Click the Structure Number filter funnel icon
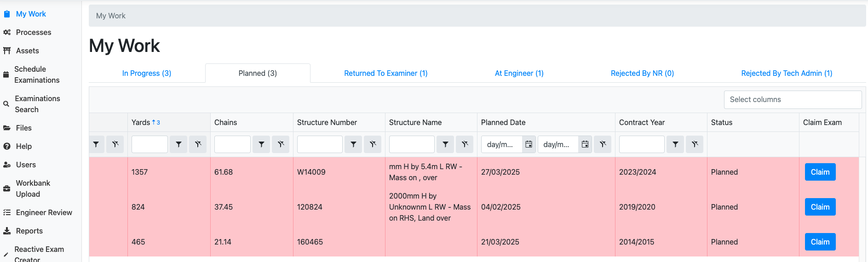The height and width of the screenshot is (262, 868). click(353, 144)
